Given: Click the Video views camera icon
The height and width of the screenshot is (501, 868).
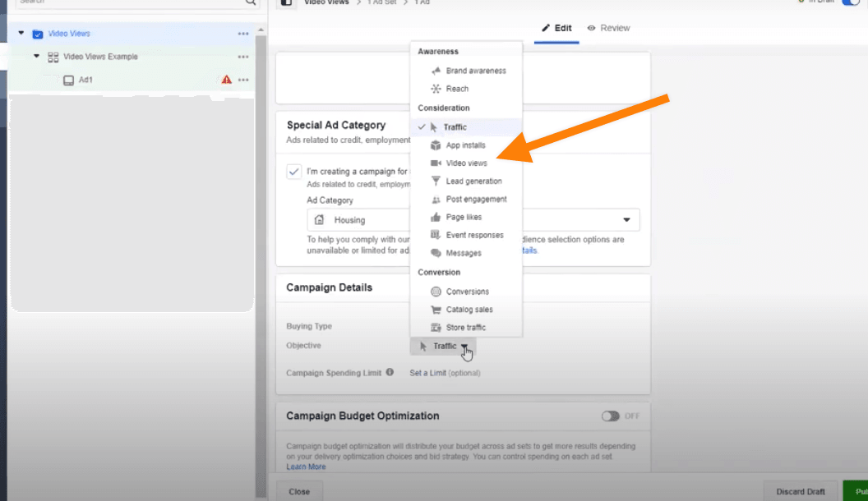Looking at the screenshot, I should click(436, 163).
